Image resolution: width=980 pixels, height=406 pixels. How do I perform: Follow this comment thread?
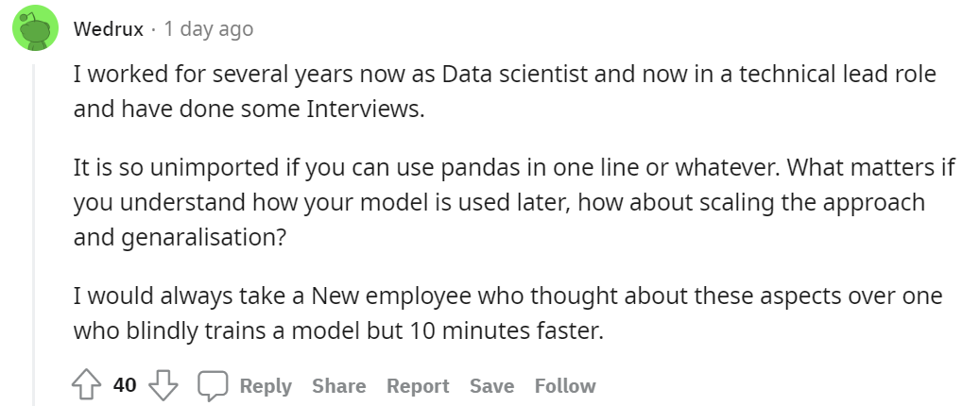[x=565, y=385]
